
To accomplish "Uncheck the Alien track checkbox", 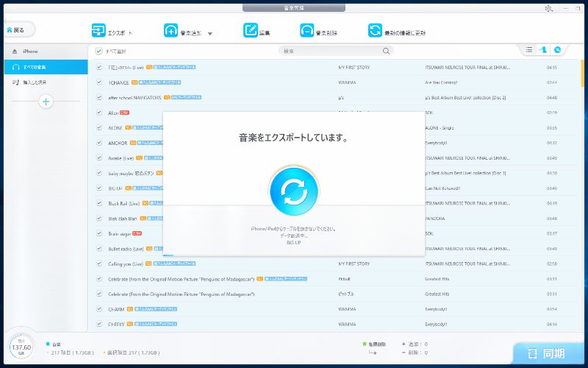I will click(x=99, y=113).
